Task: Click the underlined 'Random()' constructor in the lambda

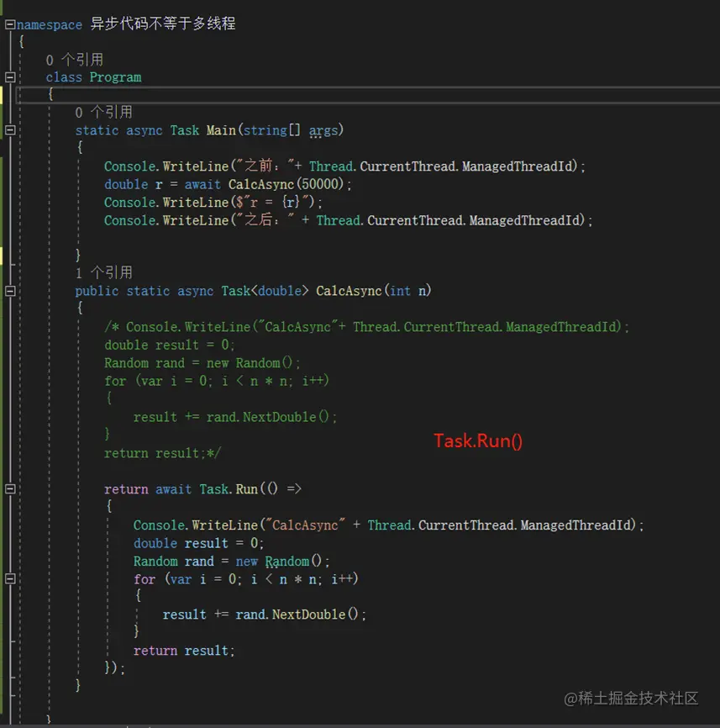Action: click(293, 562)
